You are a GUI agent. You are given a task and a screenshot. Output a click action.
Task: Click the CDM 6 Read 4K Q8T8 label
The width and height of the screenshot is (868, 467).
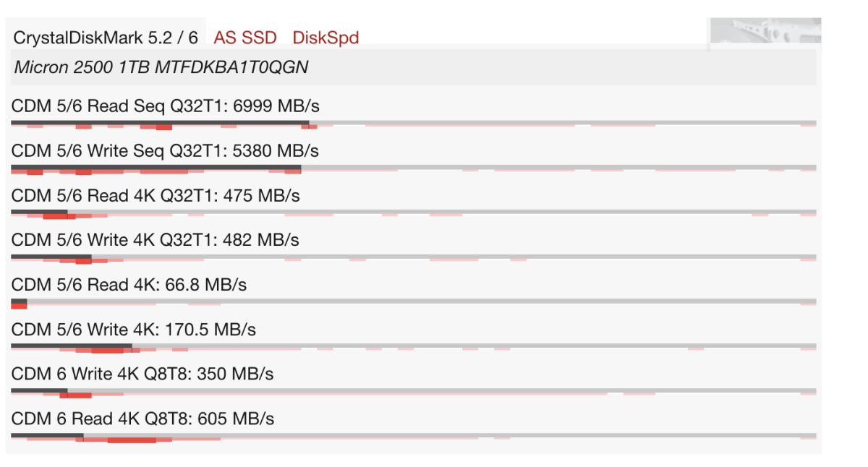click(x=142, y=419)
